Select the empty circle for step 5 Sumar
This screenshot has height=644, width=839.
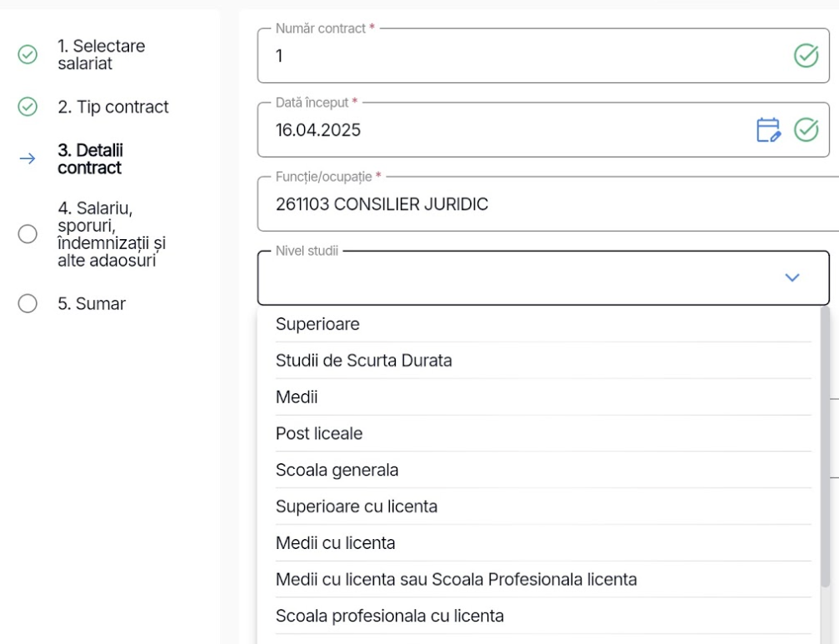coord(27,303)
